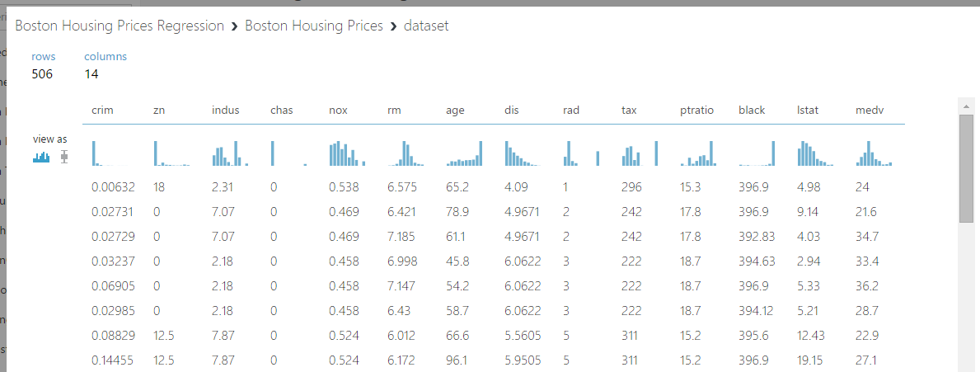Switch view to histogram icon
The width and height of the screenshot is (980, 372).
(x=41, y=158)
